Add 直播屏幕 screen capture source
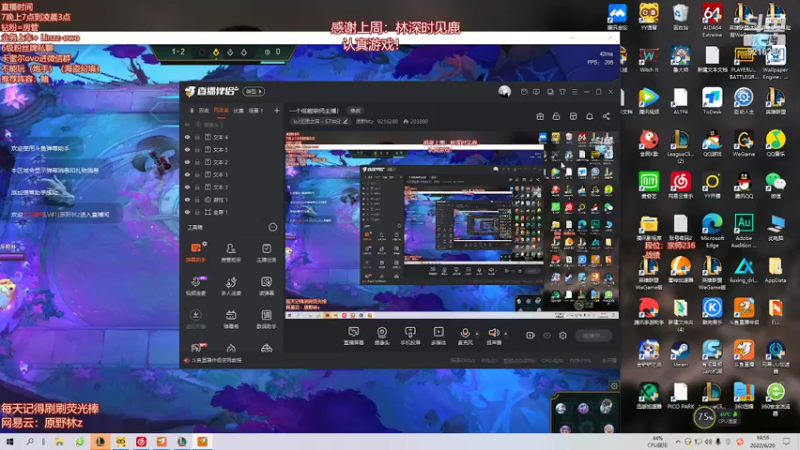Image resolution: width=800 pixels, height=450 pixels. pyautogui.click(x=354, y=336)
